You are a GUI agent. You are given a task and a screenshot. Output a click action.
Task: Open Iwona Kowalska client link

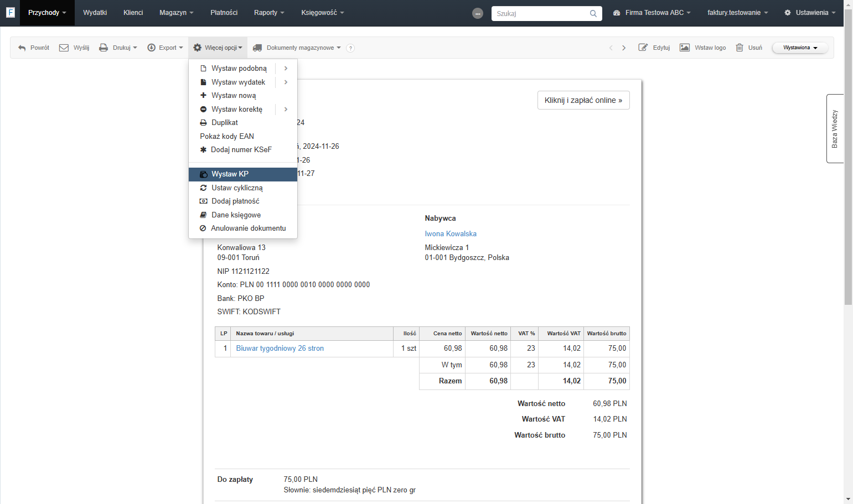[451, 234]
